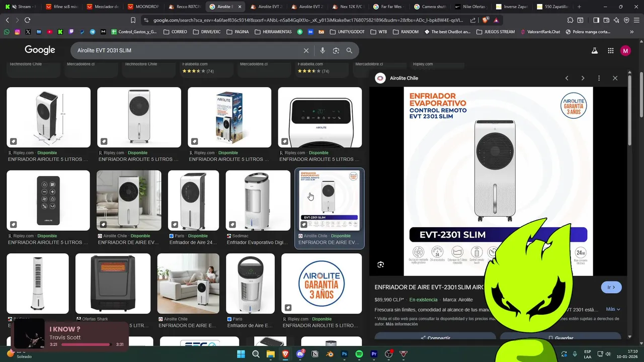Show hidden bookmarks with the overflow chevron

tap(632, 32)
